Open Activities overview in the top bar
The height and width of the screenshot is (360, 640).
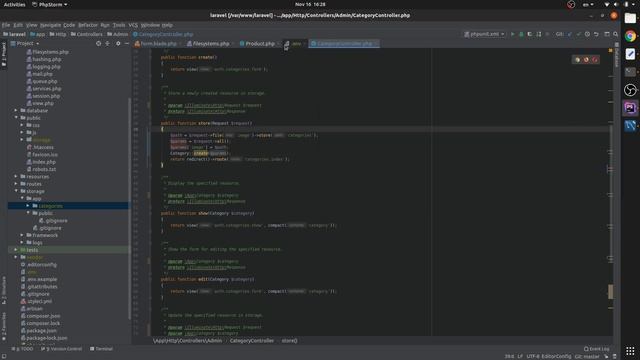click(x=14, y=4)
